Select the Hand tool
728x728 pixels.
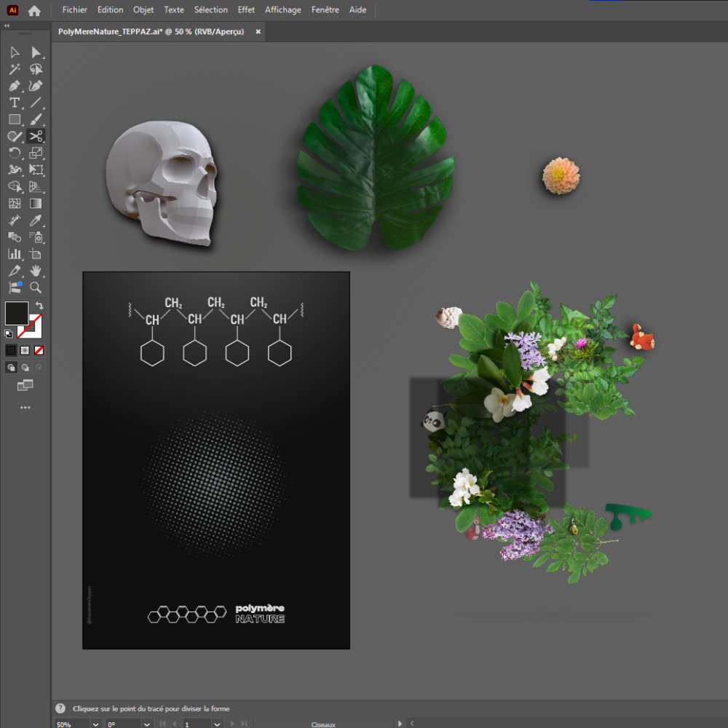tap(36, 271)
